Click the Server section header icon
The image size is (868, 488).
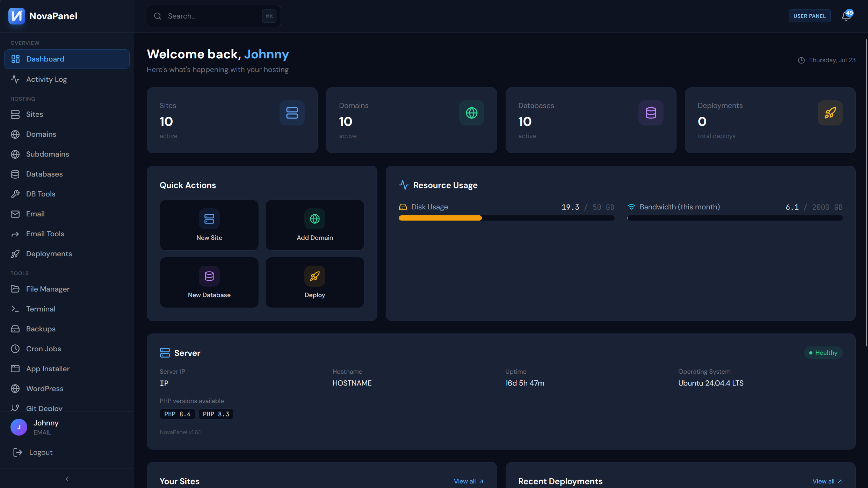coord(165,353)
